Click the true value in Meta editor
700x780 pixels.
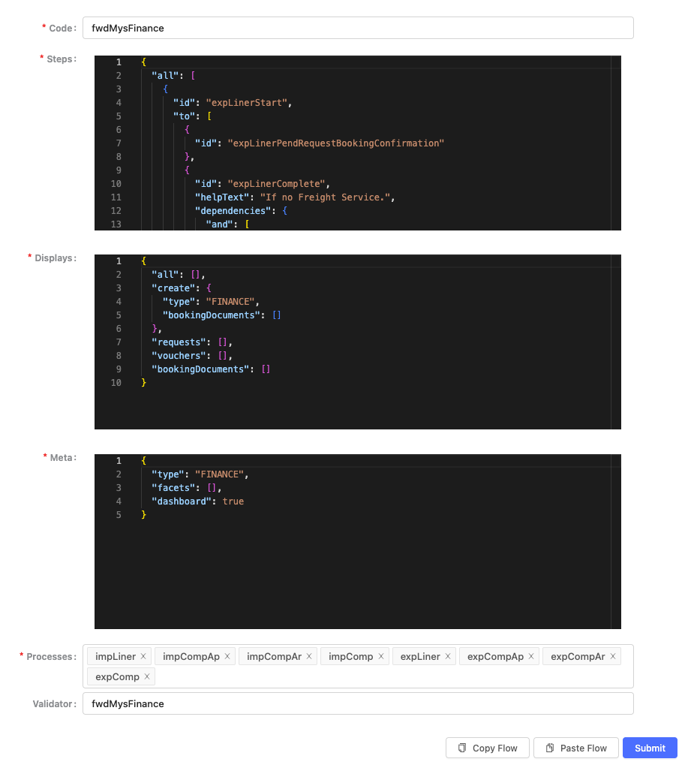click(x=233, y=501)
